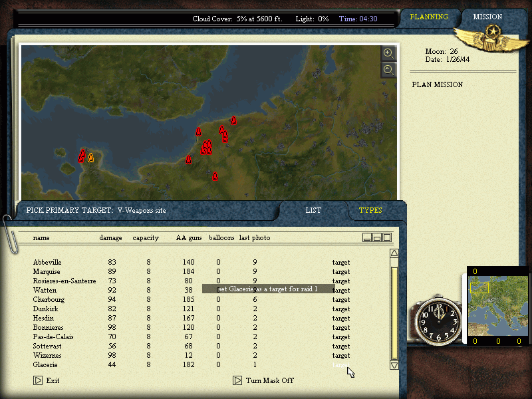This screenshot has height=399, width=532.
Task: Click the Date: 1/26/44 text
Action: coord(447,59)
